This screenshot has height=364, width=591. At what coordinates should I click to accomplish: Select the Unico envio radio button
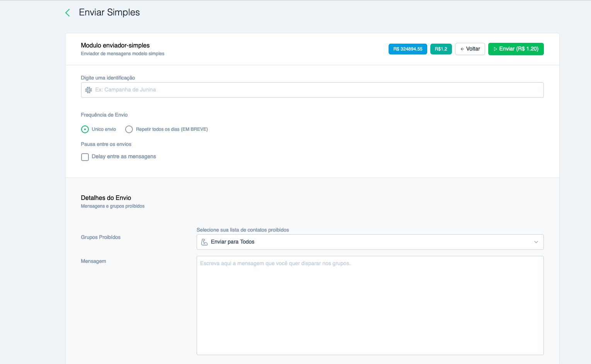85,129
